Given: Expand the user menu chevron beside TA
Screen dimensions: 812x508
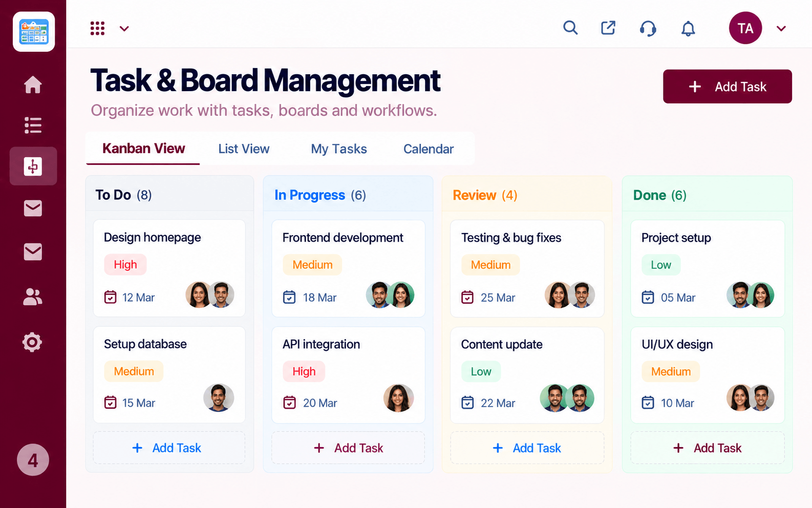Looking at the screenshot, I should 781,29.
